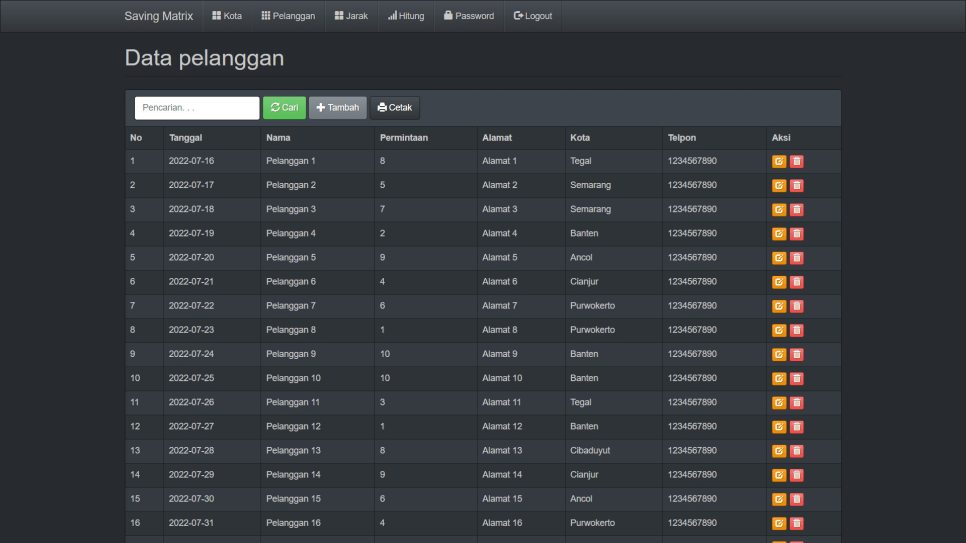Viewport: 966px width, 543px height.
Task: Print the list with Cetak button
Action: click(x=395, y=108)
